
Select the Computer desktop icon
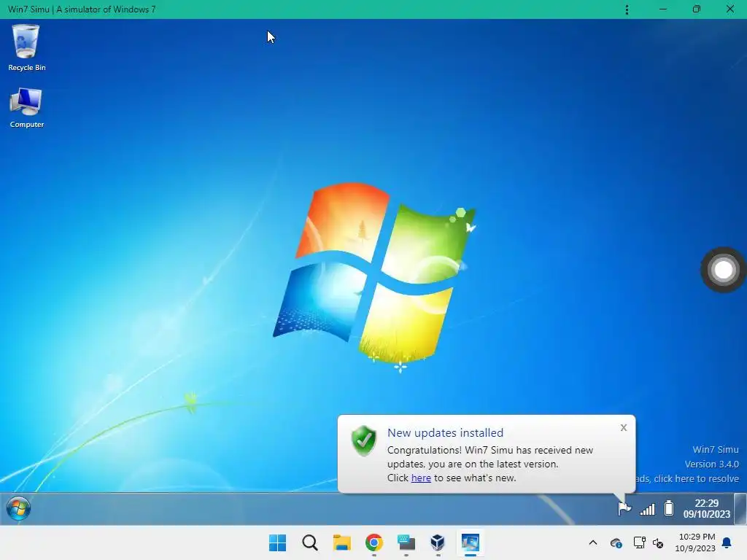click(27, 108)
